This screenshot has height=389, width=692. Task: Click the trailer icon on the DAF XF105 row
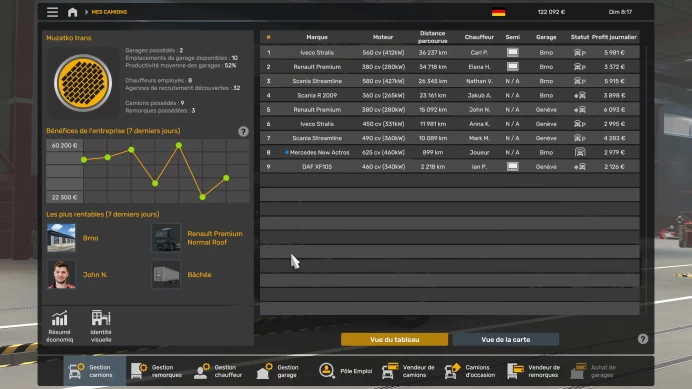pyautogui.click(x=512, y=166)
